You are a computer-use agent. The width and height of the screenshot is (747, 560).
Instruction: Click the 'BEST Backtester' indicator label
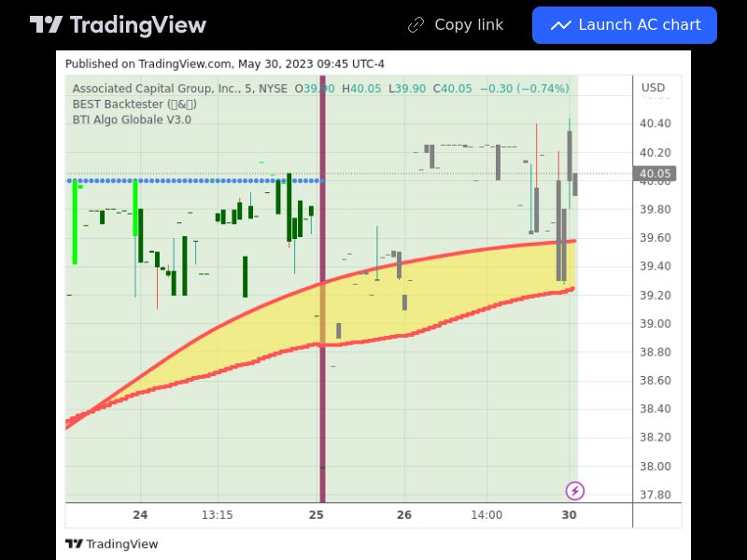(x=134, y=104)
